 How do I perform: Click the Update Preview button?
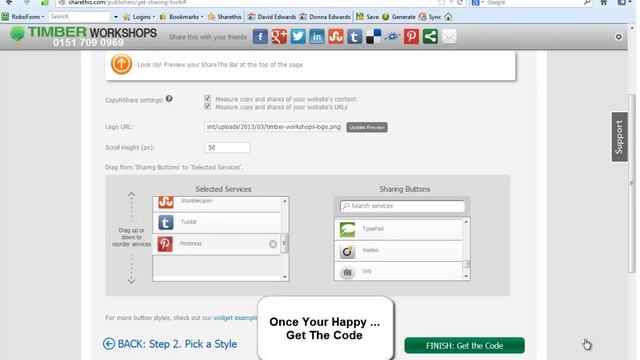[x=367, y=127]
